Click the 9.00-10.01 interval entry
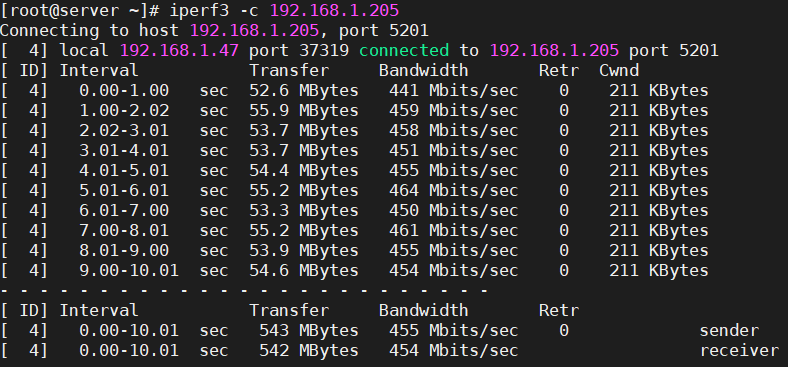The image size is (788, 367). (129, 270)
